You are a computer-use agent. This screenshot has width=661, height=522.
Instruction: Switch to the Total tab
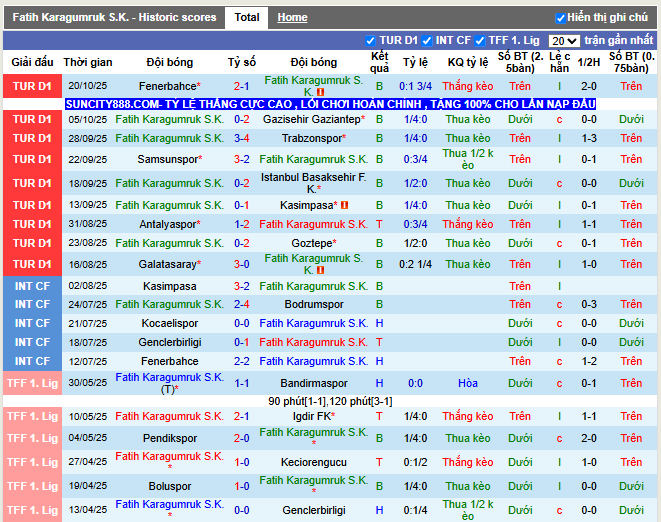click(x=246, y=17)
